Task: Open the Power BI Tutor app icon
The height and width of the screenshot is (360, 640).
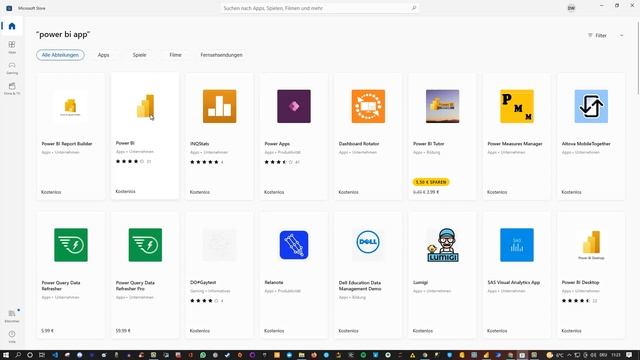Action: click(x=442, y=106)
